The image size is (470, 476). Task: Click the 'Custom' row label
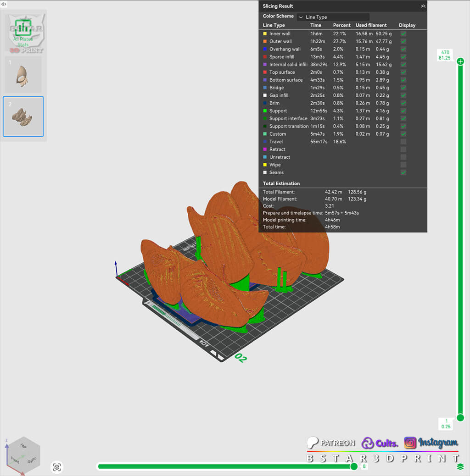pyautogui.click(x=278, y=134)
